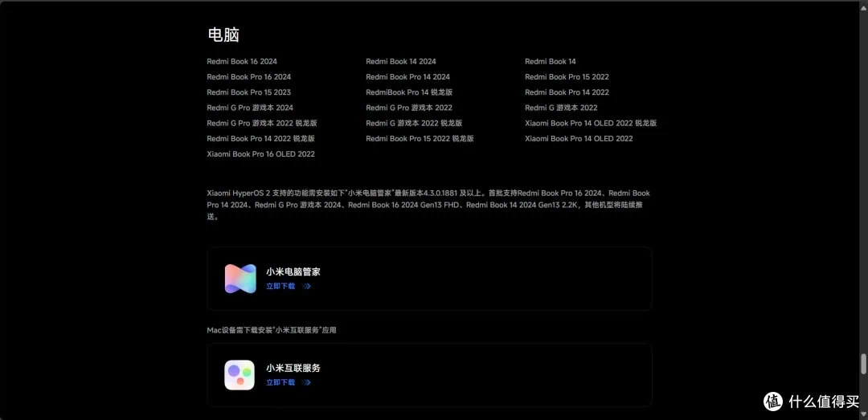Select Redmi G Pro 游戏本 2024 entry

coord(250,108)
